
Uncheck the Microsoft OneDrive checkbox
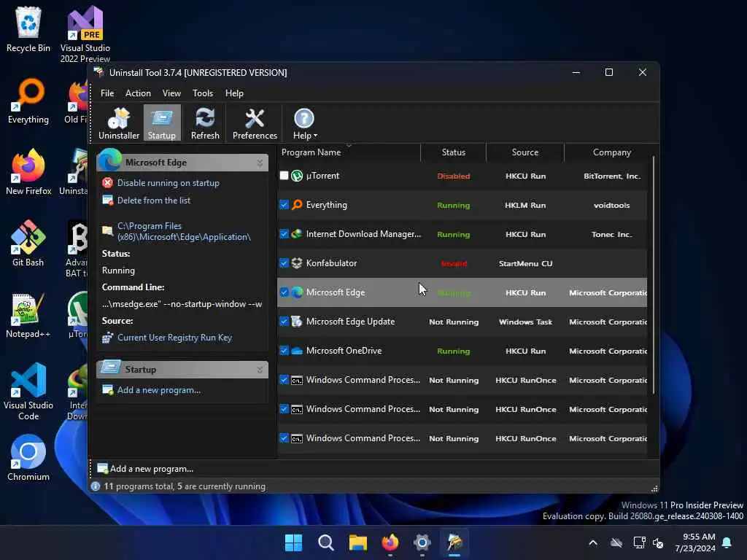(284, 351)
